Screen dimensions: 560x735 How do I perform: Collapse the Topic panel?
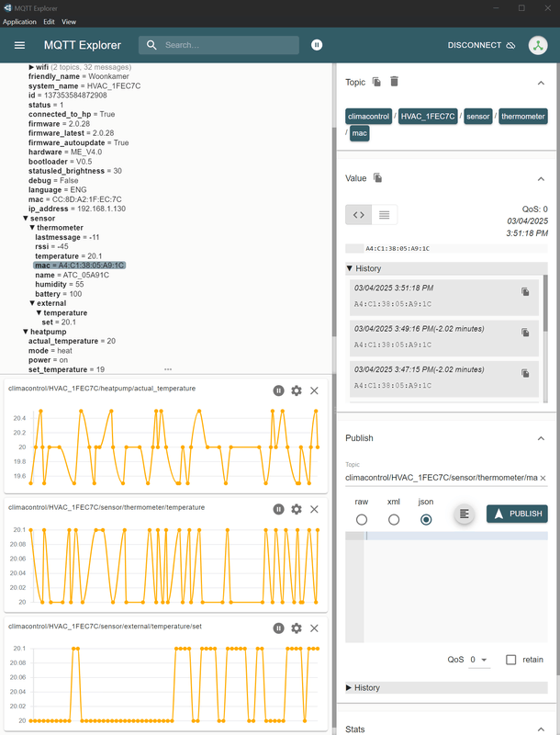point(541,83)
